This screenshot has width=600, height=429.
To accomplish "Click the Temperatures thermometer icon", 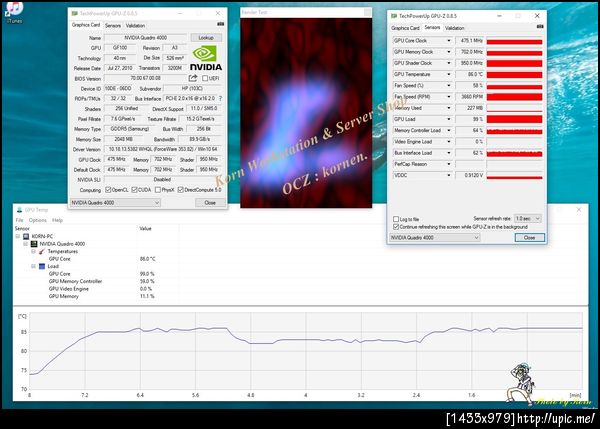I will 42,251.
